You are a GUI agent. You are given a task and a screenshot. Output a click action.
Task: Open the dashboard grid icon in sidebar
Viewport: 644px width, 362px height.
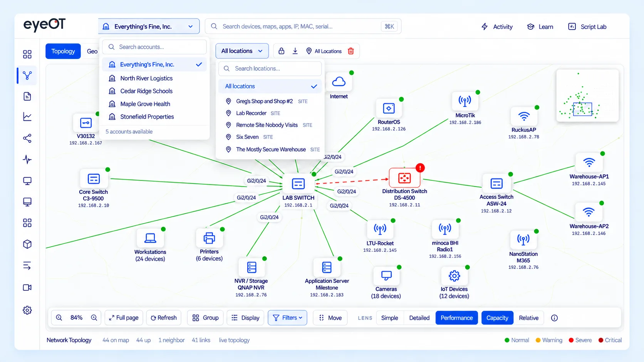pyautogui.click(x=27, y=54)
